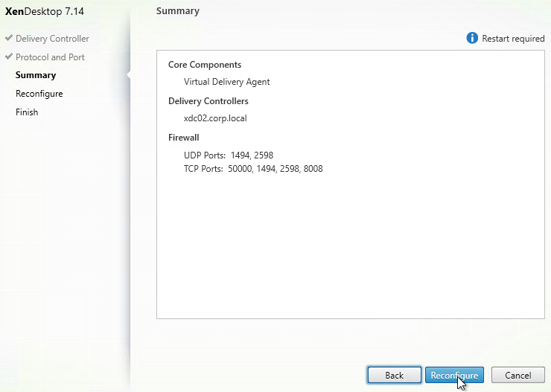Click the Summary page heading
Screen dimensions: 551x392
pyautogui.click(x=178, y=11)
